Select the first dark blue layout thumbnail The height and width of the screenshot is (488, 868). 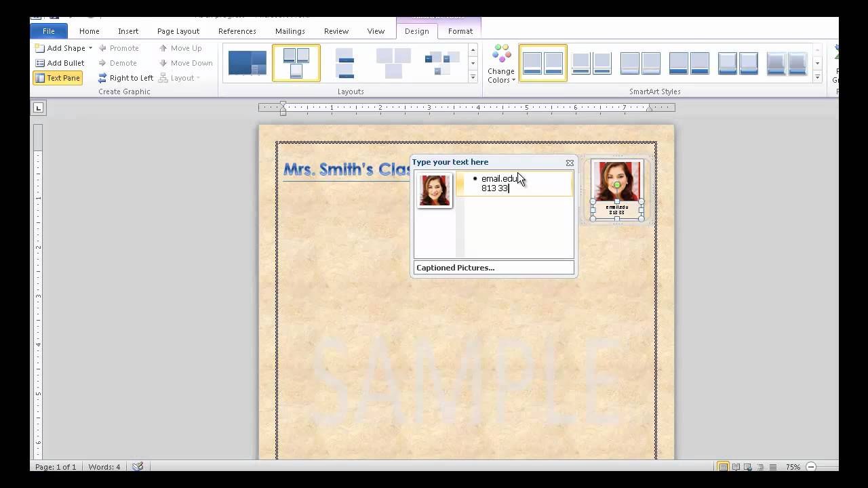[x=248, y=63]
